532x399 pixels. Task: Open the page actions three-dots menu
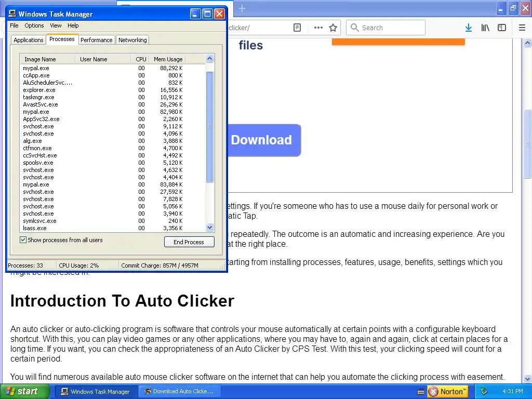pyautogui.click(x=318, y=28)
